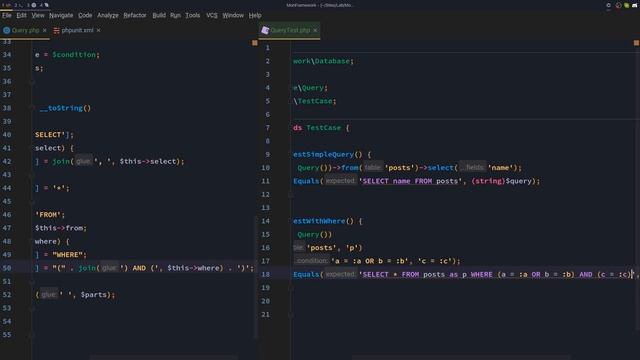
Task: Open the File menu
Action: click(7, 16)
